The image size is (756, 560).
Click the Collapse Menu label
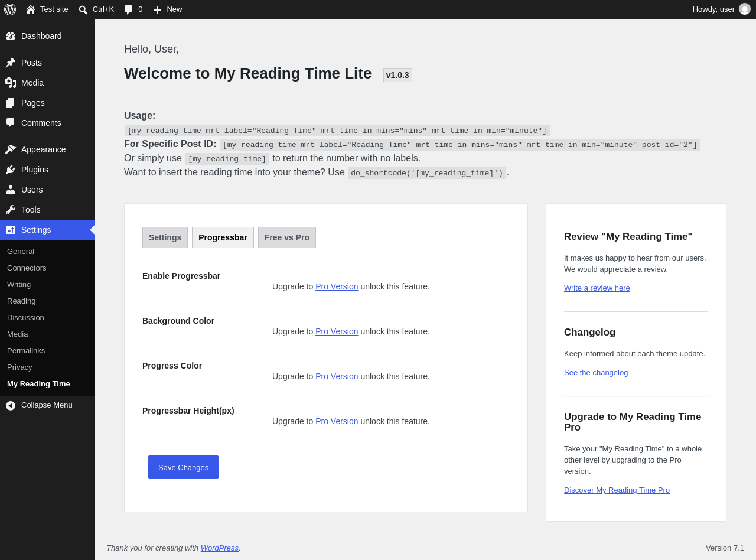(x=47, y=405)
